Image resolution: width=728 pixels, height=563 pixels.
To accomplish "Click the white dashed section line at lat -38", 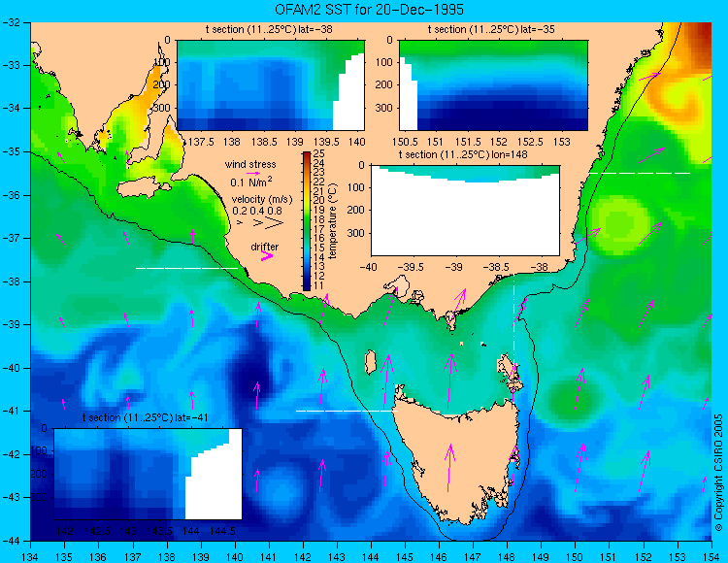I will [186, 268].
